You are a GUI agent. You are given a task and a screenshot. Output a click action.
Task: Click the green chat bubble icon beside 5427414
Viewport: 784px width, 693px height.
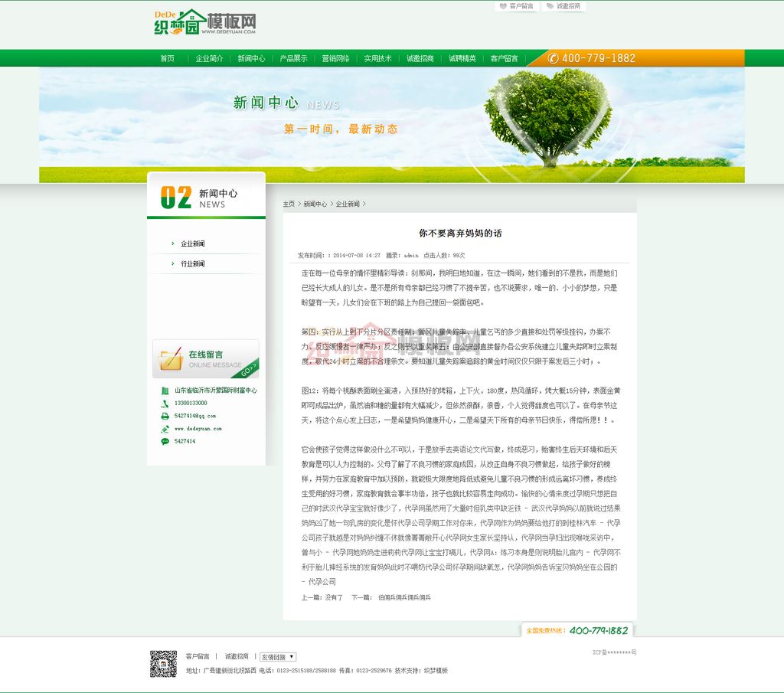point(165,441)
